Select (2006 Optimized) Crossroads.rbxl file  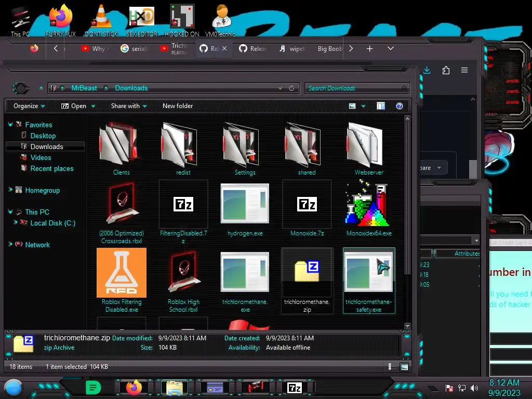[122, 212]
